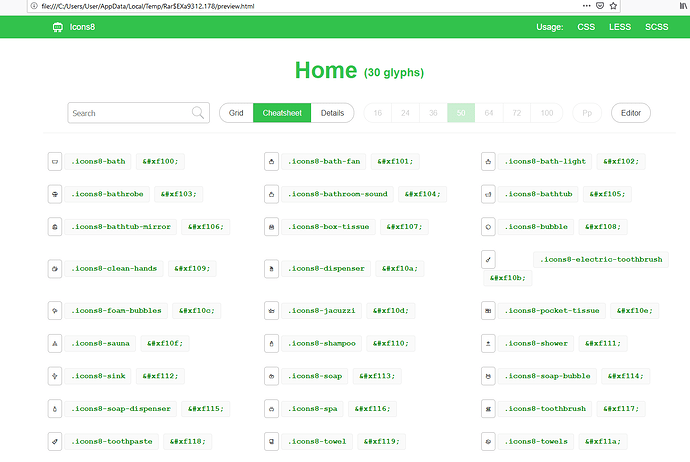The height and width of the screenshot is (462, 690).
Task: Click the icons8-toothbrush glyph icon
Action: [488, 409]
